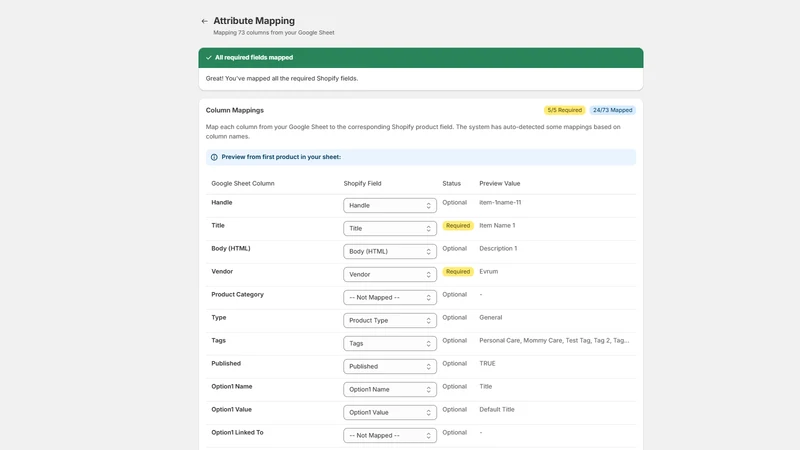This screenshot has height=450, width=800.
Task: Click the 'Option1 Linked To' column label
Action: tap(237, 432)
